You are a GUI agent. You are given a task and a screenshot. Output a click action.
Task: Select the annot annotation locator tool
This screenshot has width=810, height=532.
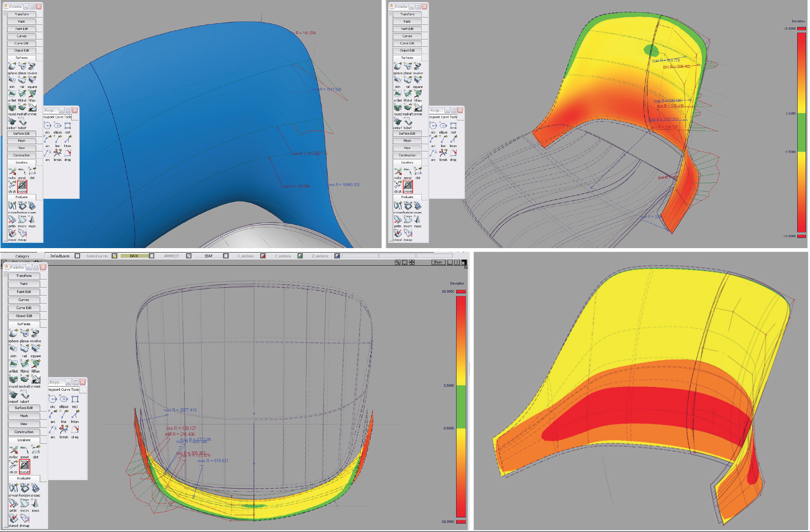tap(25, 450)
